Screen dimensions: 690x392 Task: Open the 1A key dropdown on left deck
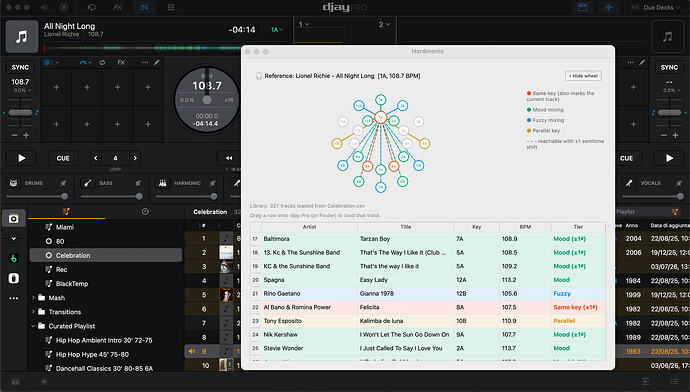[x=277, y=29]
